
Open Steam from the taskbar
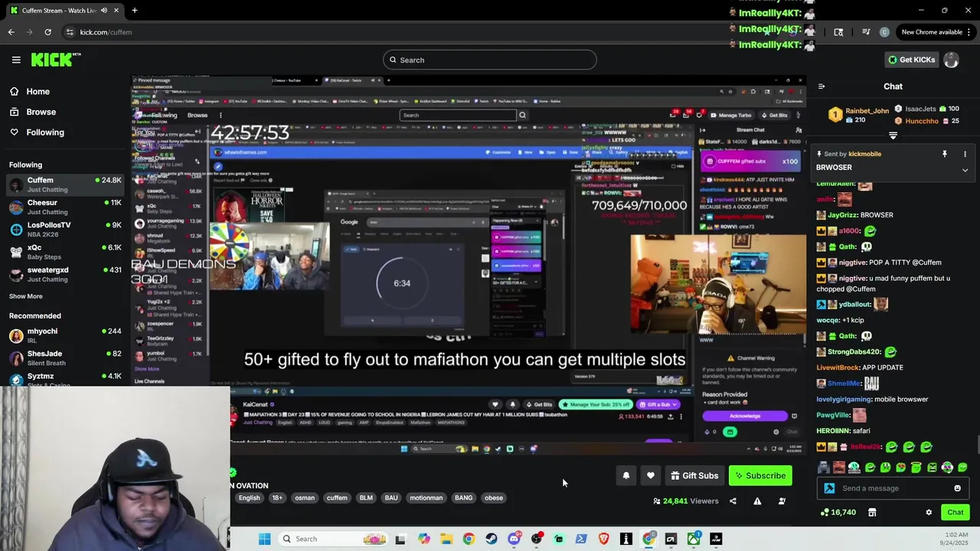[x=492, y=539]
